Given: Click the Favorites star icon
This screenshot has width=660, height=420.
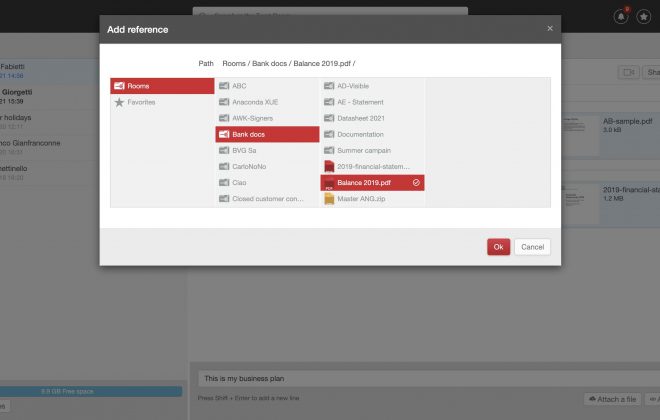Looking at the screenshot, I should click(119, 102).
